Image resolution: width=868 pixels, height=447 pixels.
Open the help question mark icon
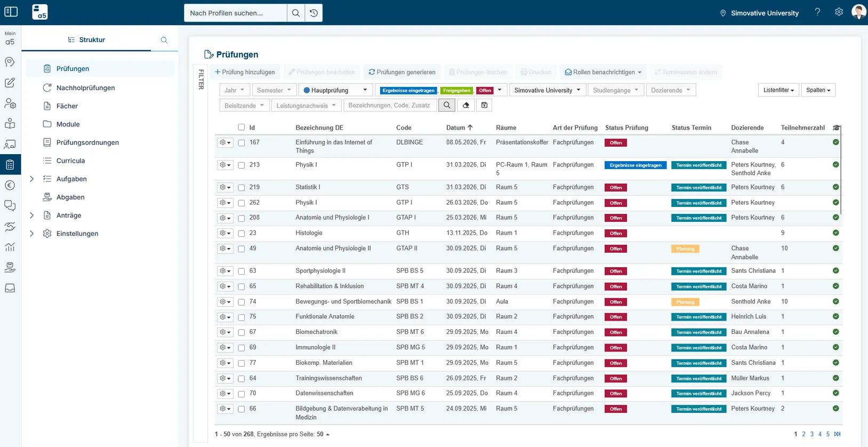[x=817, y=12]
